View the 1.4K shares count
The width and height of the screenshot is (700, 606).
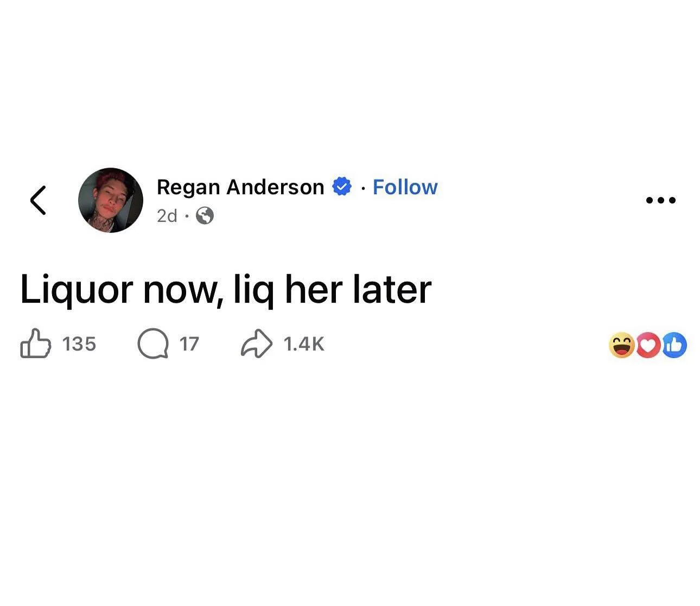(x=304, y=344)
